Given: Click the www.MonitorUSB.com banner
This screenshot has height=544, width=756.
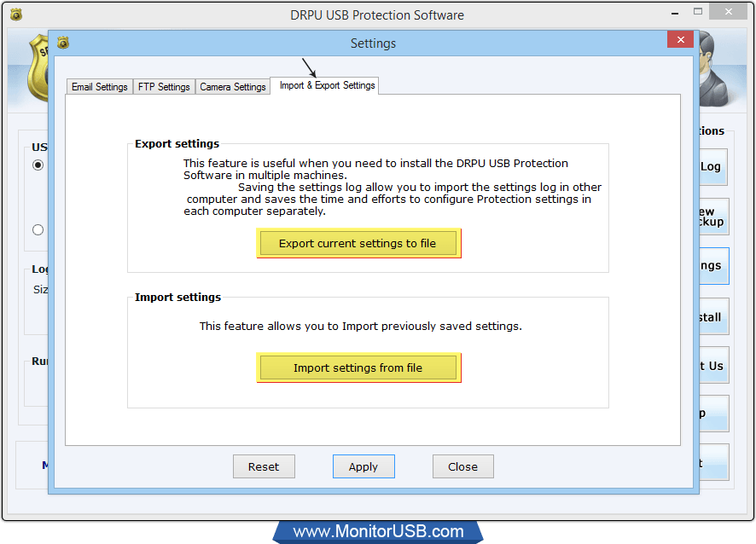Looking at the screenshot, I should [x=378, y=531].
